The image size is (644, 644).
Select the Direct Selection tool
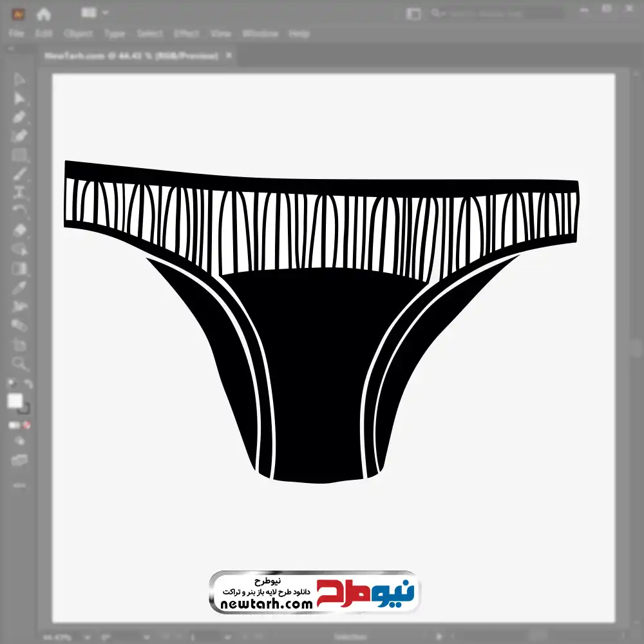coord(19,98)
